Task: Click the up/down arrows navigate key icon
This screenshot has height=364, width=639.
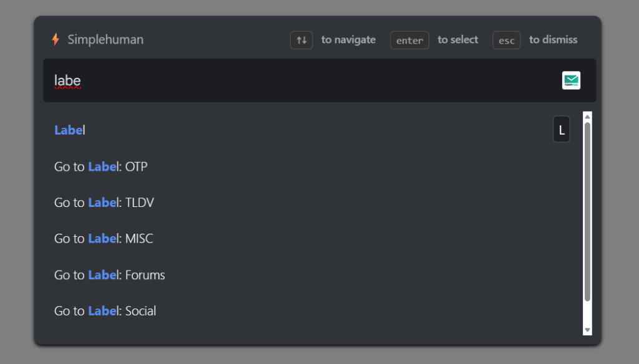Action: (x=301, y=40)
